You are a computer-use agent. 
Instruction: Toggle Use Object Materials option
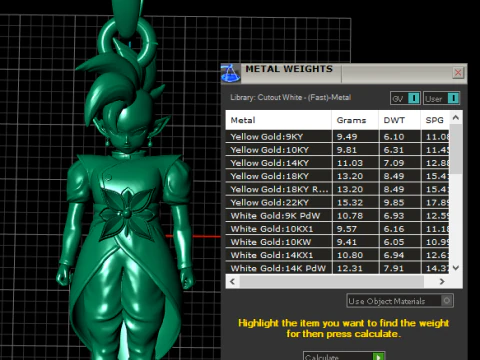click(446, 301)
